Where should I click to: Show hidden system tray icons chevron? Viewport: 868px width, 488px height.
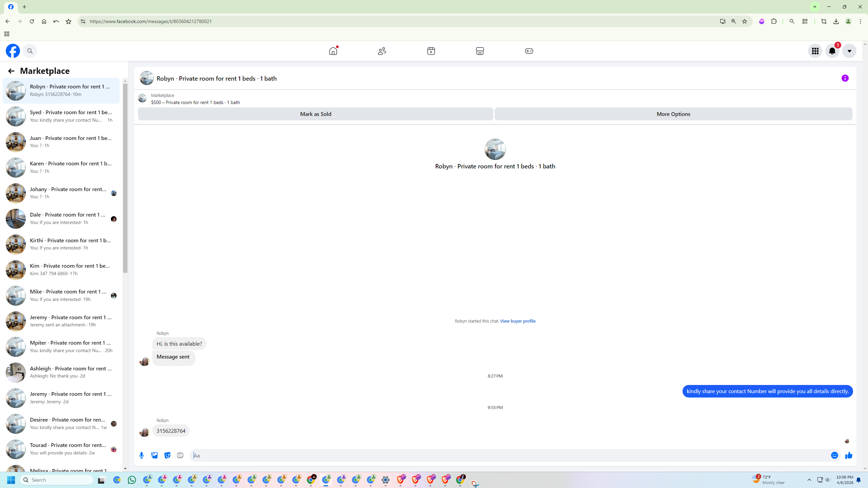[809, 480]
